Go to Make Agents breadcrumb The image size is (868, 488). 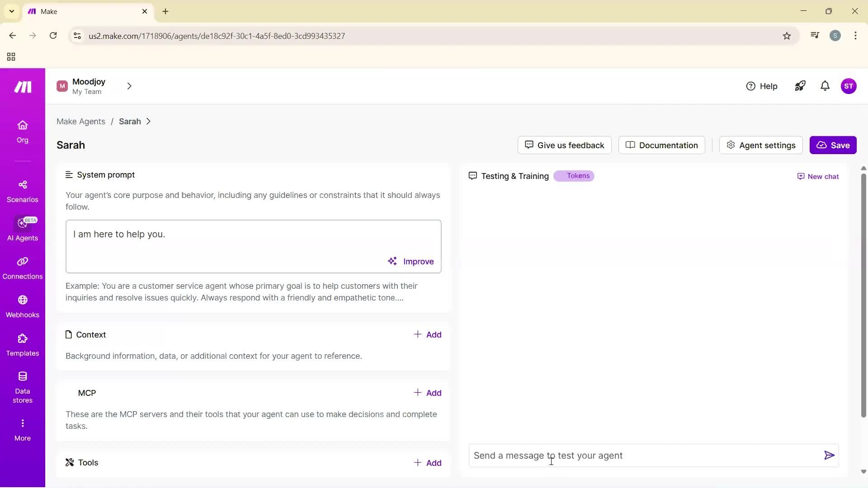point(81,122)
